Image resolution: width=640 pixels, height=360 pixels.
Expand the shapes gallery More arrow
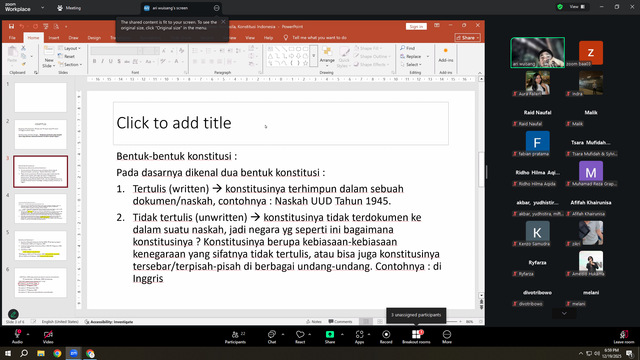coord(313,56)
